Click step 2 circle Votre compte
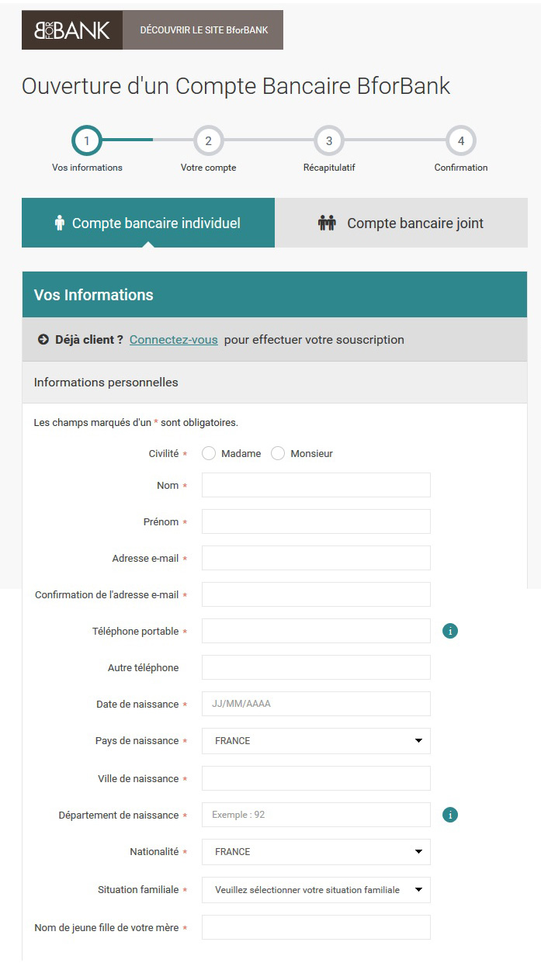The width and height of the screenshot is (541, 980). (x=208, y=141)
